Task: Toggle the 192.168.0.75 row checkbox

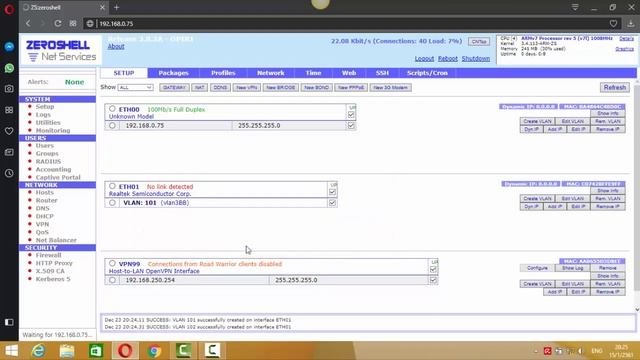Action: coord(351,125)
